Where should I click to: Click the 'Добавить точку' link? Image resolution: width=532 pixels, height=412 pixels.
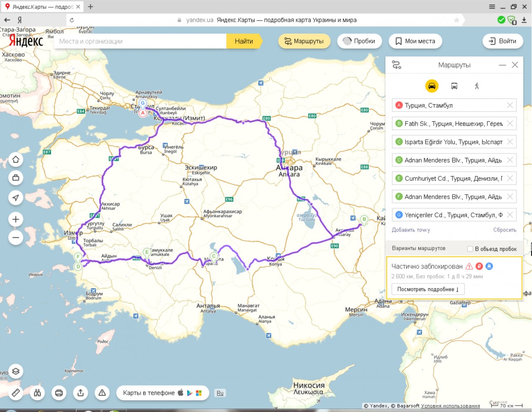pyautogui.click(x=410, y=230)
